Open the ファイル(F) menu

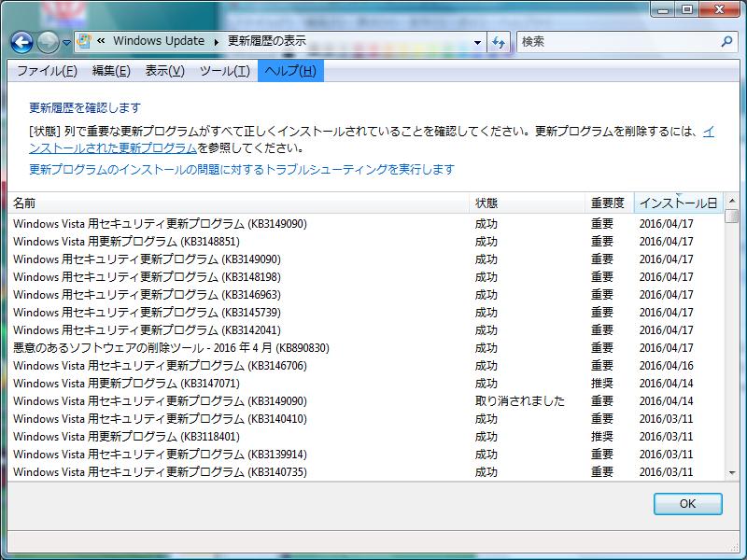pyautogui.click(x=47, y=71)
